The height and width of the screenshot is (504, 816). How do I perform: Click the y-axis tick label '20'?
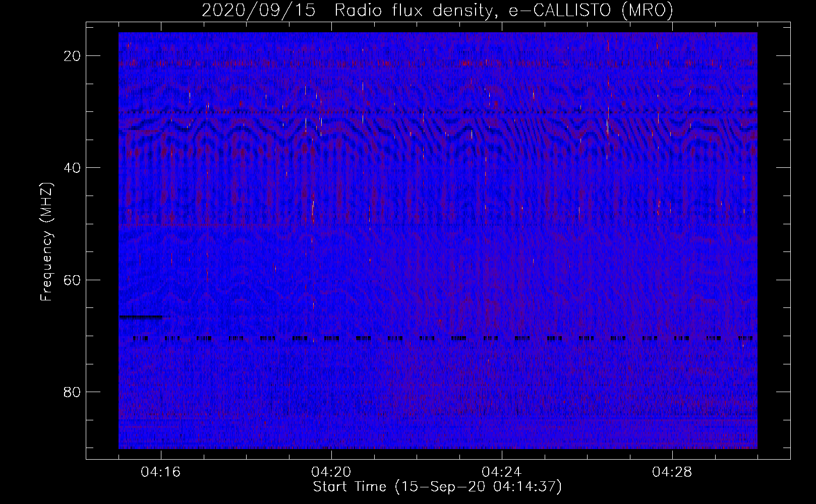tap(73, 56)
